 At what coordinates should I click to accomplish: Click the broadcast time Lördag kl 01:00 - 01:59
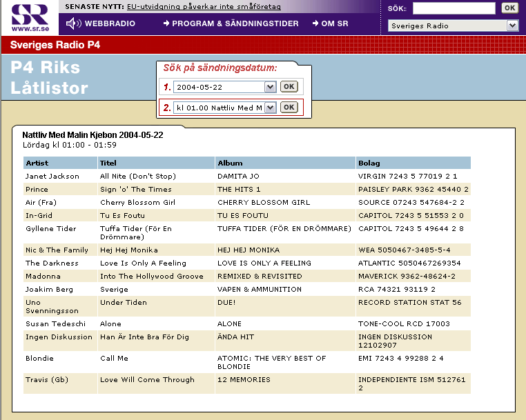pos(70,145)
